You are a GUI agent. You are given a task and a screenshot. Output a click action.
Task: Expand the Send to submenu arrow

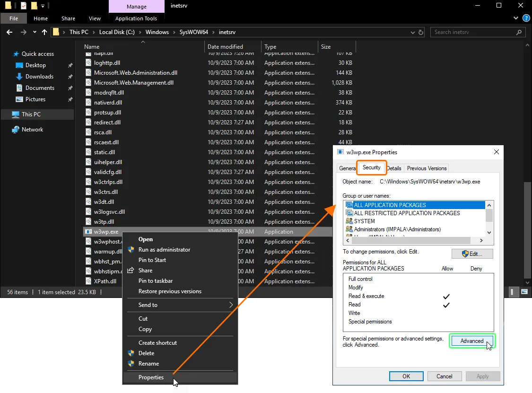click(231, 305)
